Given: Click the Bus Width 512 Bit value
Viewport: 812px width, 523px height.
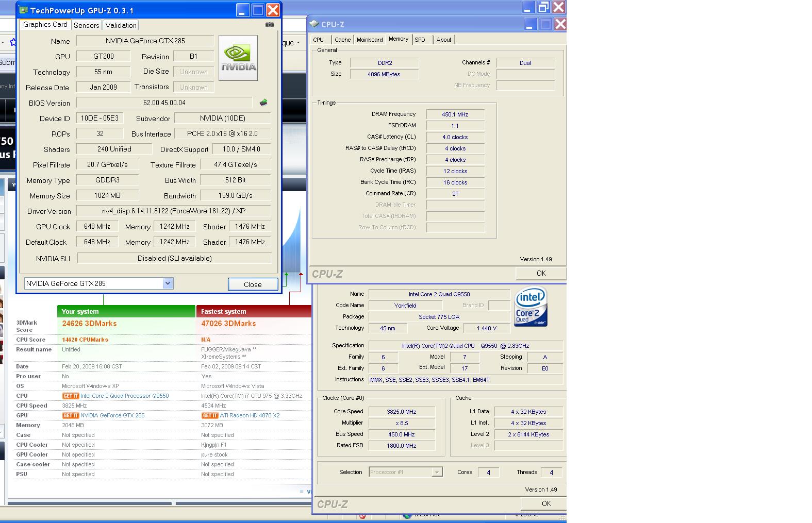Looking at the screenshot, I should pyautogui.click(x=235, y=180).
